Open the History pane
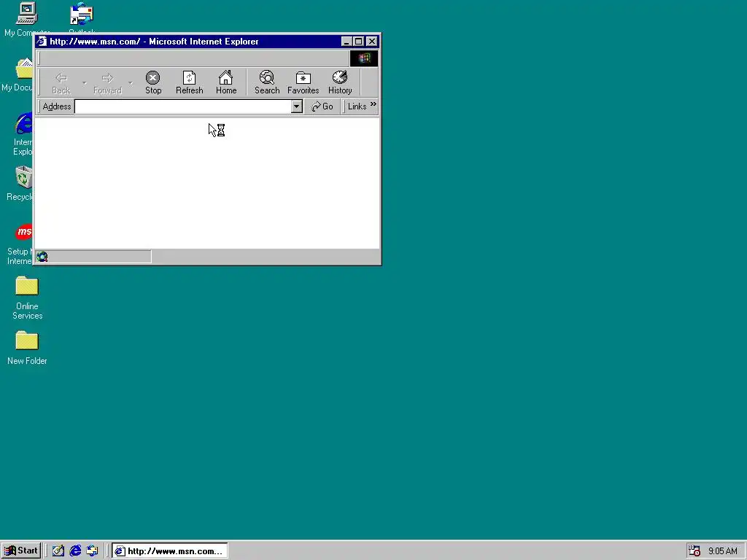Image resolution: width=747 pixels, height=560 pixels. click(340, 82)
